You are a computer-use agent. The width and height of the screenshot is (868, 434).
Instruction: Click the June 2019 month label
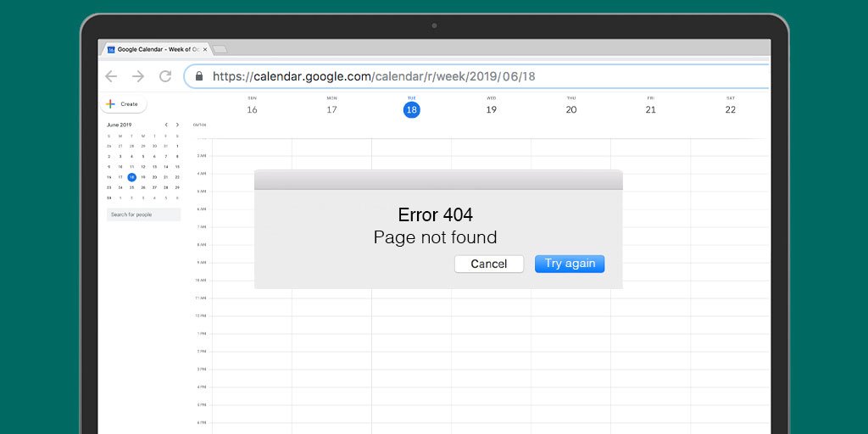(x=119, y=125)
